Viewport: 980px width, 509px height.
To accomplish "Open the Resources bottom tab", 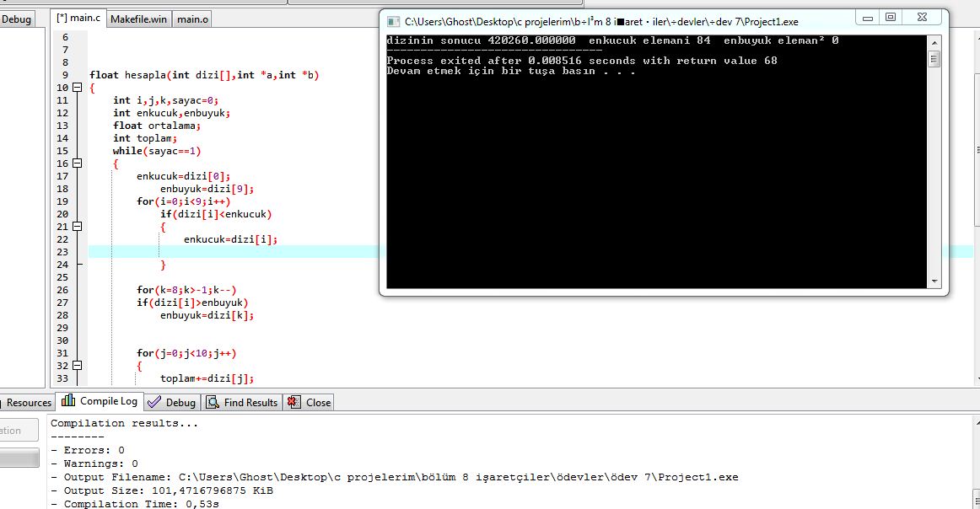I will pos(28,403).
